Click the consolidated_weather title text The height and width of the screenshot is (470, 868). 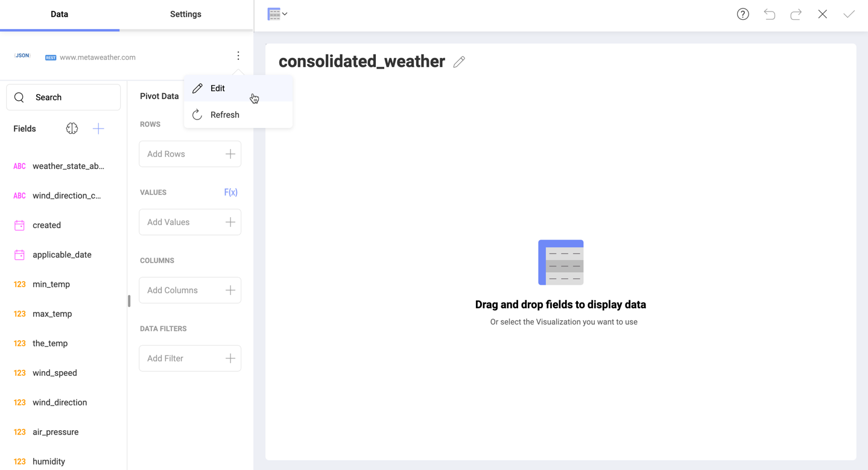362,62
